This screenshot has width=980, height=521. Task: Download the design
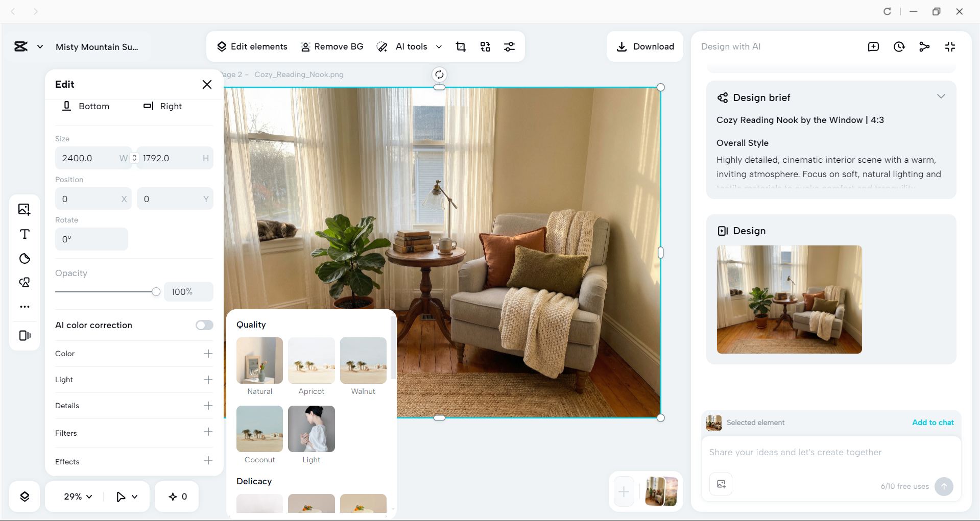click(645, 47)
